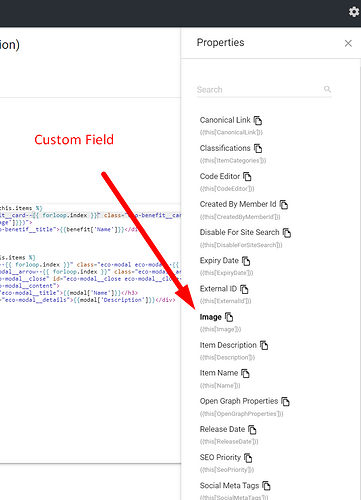The width and height of the screenshot is (361, 500).
Task: Copy the External ID property tag
Action: pyautogui.click(x=244, y=289)
